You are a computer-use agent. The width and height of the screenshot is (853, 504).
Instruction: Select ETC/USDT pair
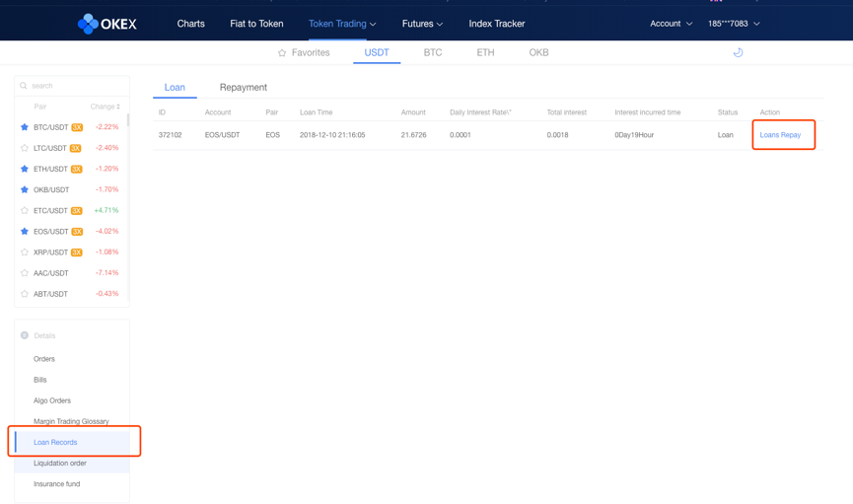(50, 210)
